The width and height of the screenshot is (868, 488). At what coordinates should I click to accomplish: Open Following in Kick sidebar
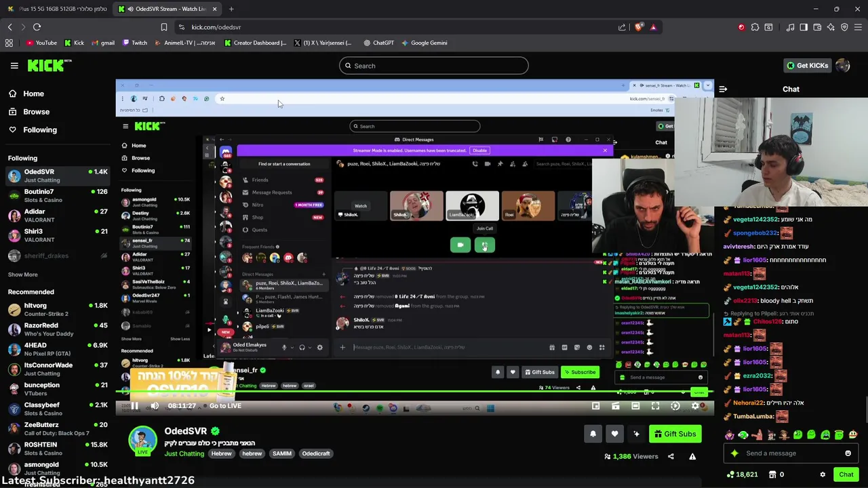click(33, 129)
